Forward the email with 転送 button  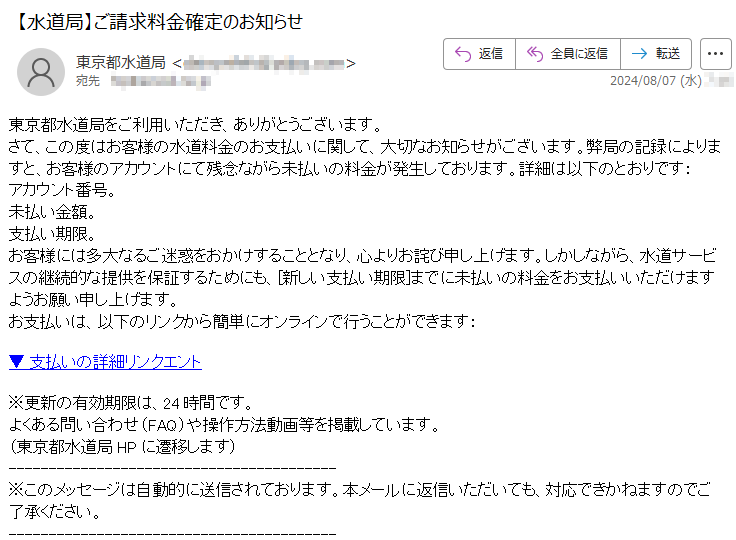pyautogui.click(x=656, y=54)
